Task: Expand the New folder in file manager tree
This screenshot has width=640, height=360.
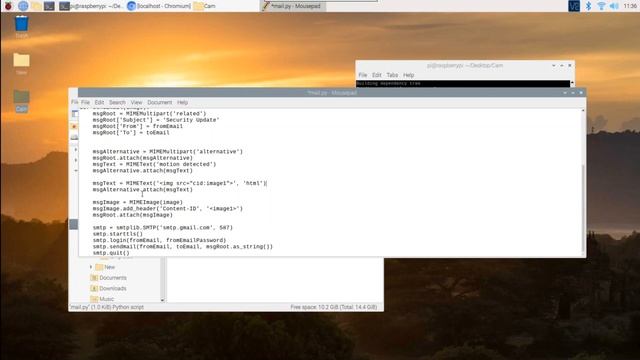Action: pyautogui.click(x=91, y=267)
